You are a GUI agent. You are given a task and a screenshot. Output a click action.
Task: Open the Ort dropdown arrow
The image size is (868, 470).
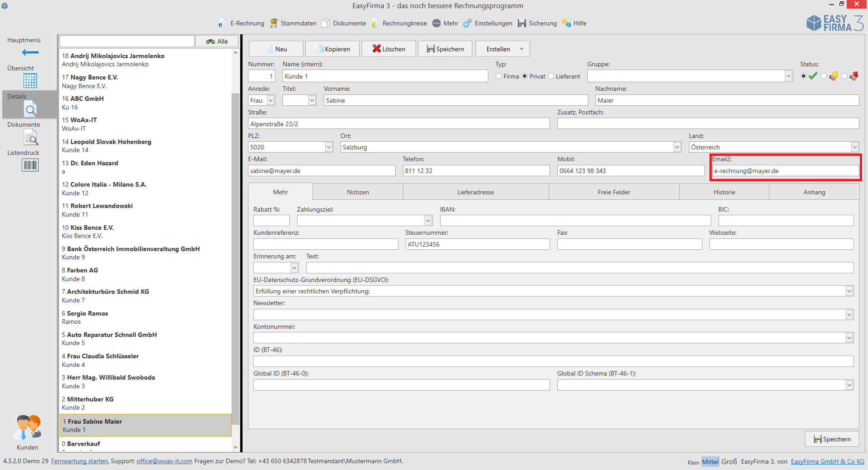pyautogui.click(x=677, y=147)
